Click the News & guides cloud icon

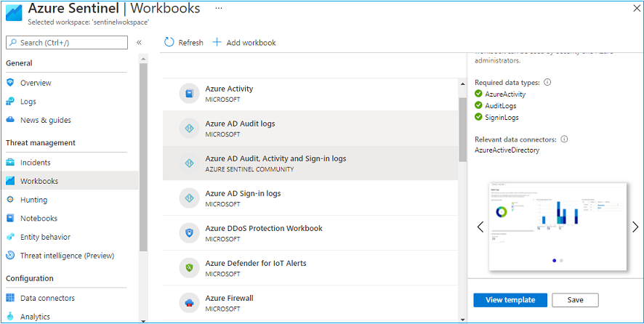[x=10, y=120]
